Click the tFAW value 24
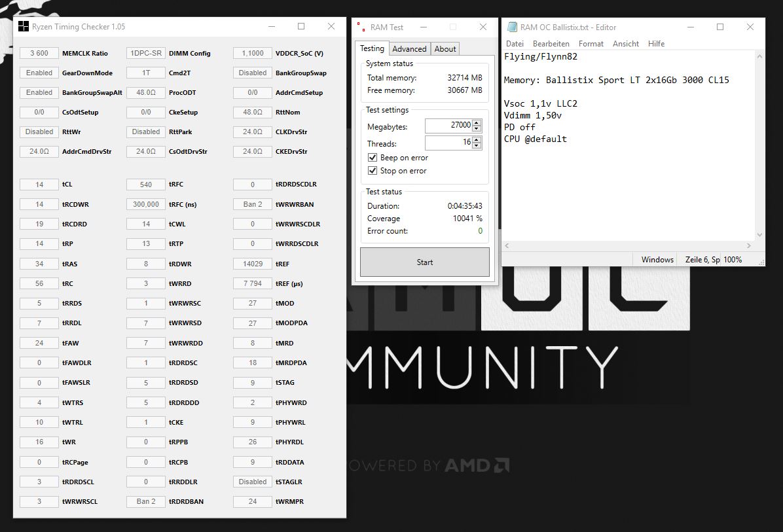This screenshot has width=783, height=532. (x=39, y=343)
